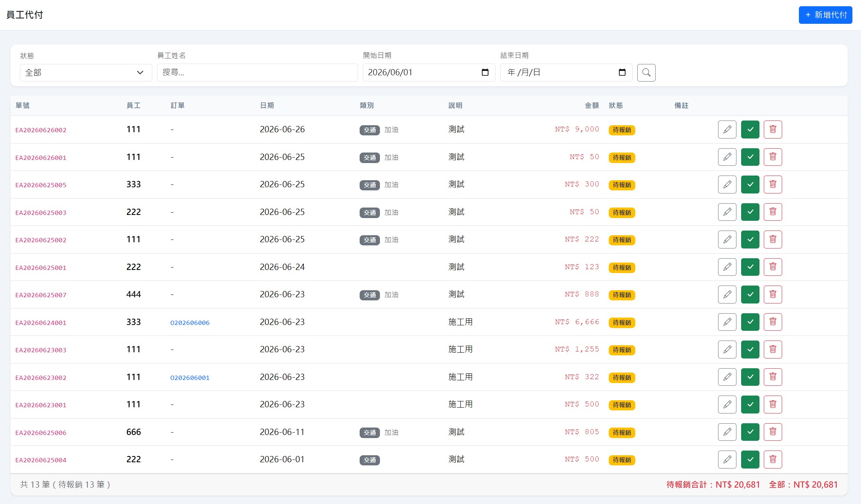Approve record EA20260625007
The image size is (861, 504).
tap(750, 295)
